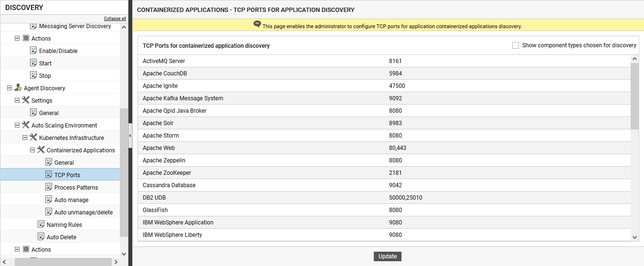644x266 pixels.
Task: Click the page icon beside TCP Ports
Action: click(49, 175)
